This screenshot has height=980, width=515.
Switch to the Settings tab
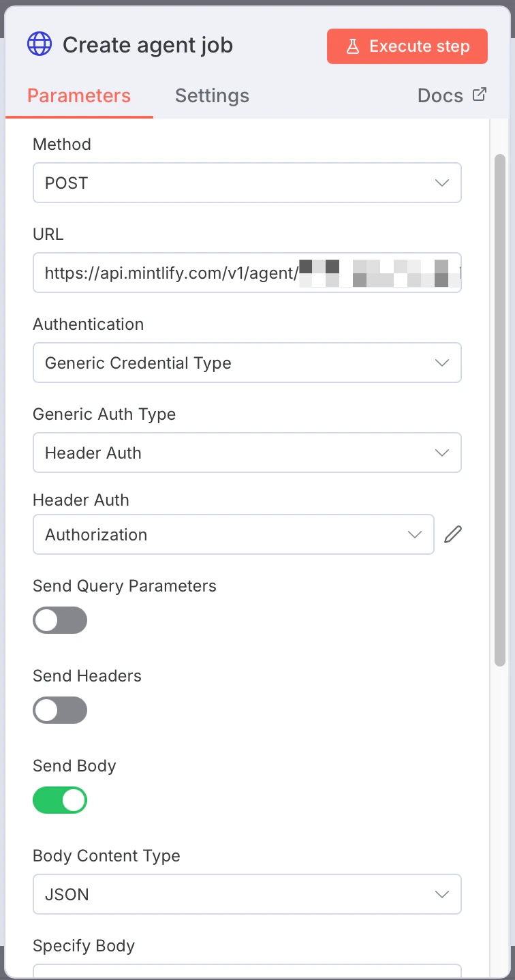pos(212,95)
